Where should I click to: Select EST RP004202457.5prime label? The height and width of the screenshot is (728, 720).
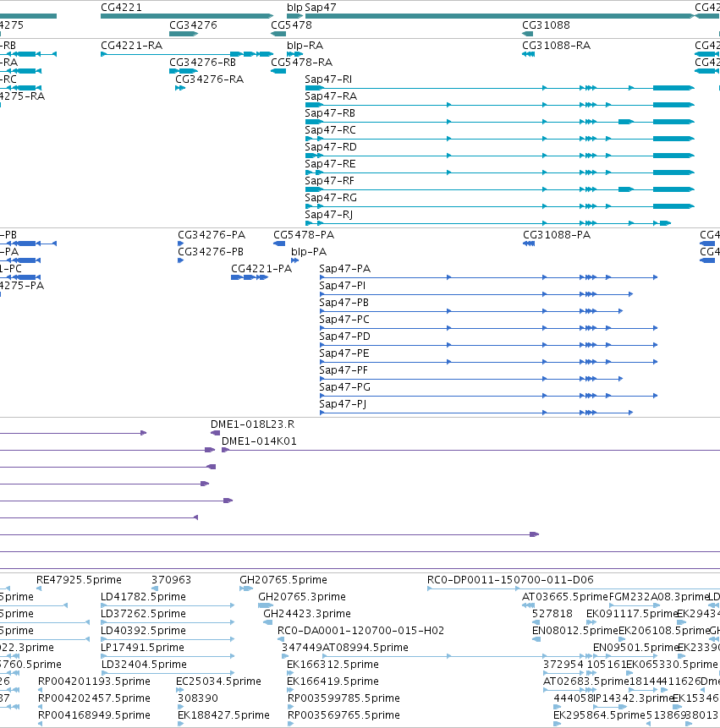point(94,698)
